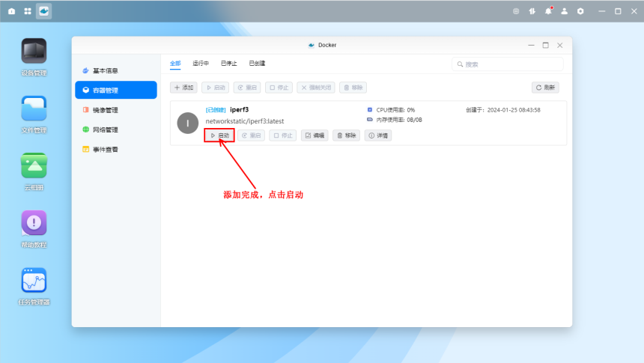Remove iperf3 container via row 移除
This screenshot has width=644, height=363.
pos(346,135)
